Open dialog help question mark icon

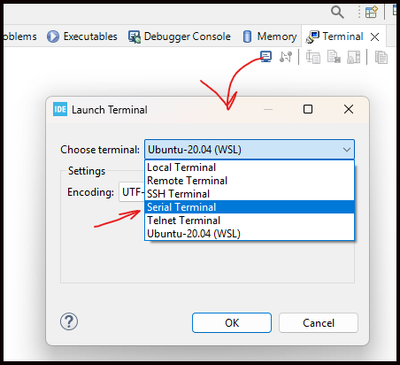pyautogui.click(x=69, y=322)
